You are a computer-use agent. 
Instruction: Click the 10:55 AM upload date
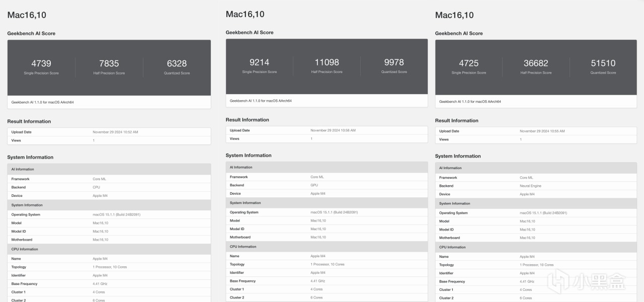coord(542,131)
